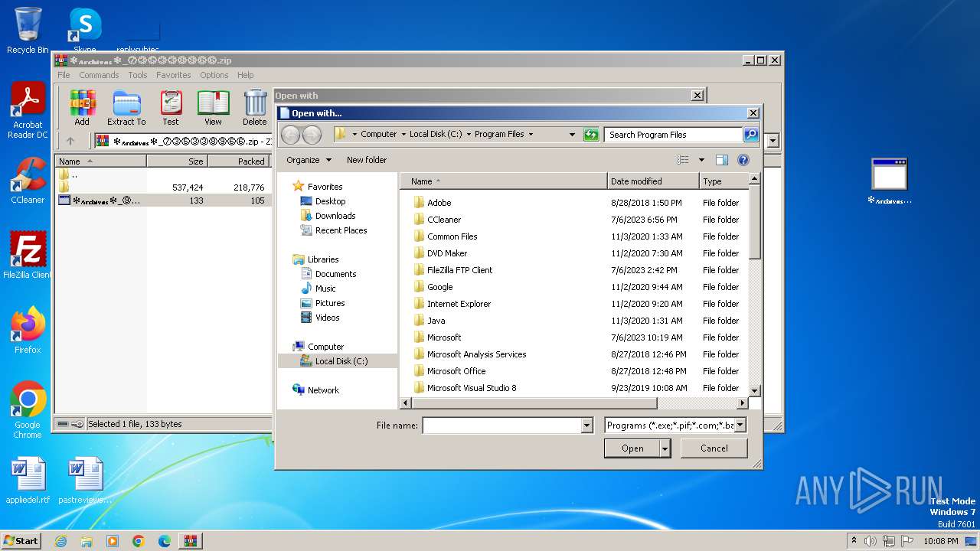Click the file list vertical scrollbar down arrow
Viewport: 980px width, 551px height.
(x=754, y=390)
